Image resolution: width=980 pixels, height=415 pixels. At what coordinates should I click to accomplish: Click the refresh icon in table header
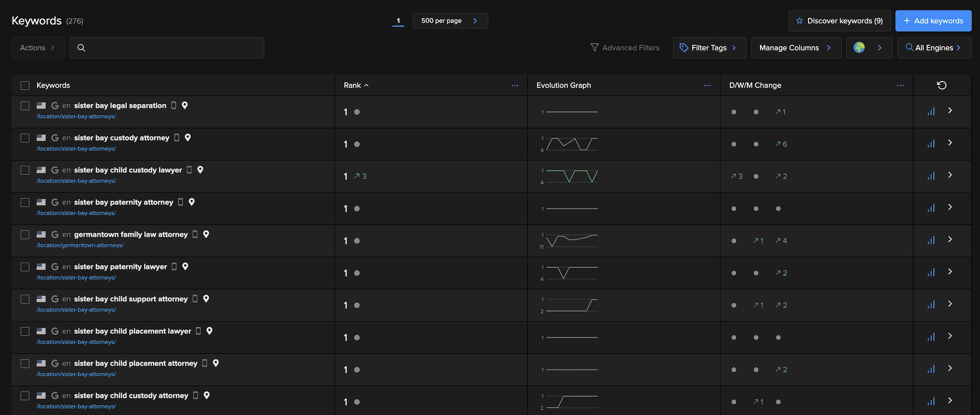point(942,85)
